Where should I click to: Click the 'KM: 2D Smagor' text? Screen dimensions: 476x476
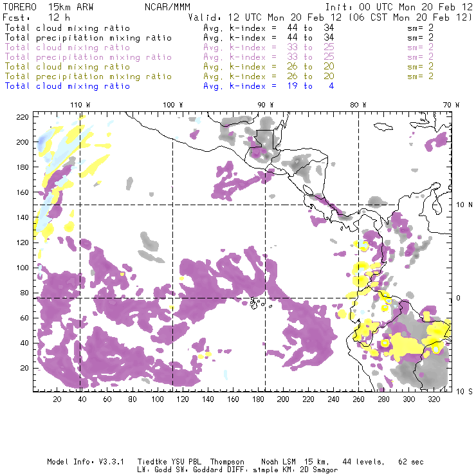(x=311, y=470)
